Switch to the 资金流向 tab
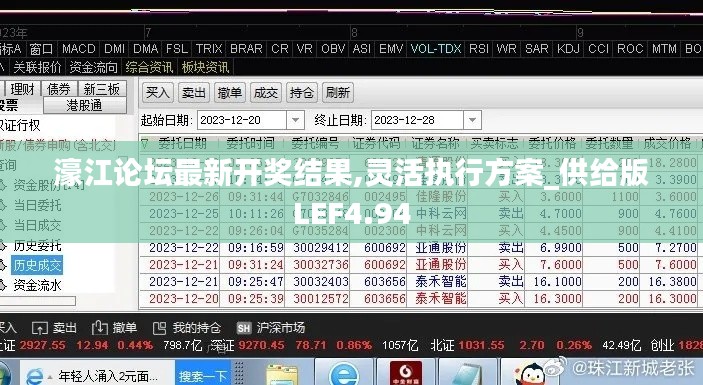The height and width of the screenshot is (385, 703). [94, 67]
